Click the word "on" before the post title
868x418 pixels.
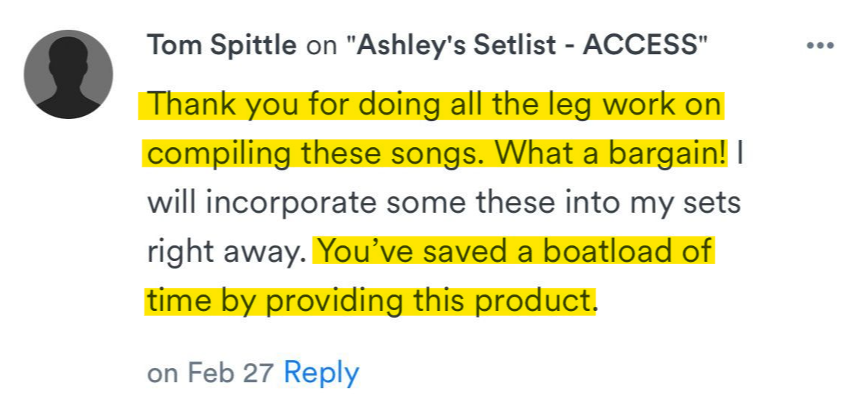pos(322,45)
